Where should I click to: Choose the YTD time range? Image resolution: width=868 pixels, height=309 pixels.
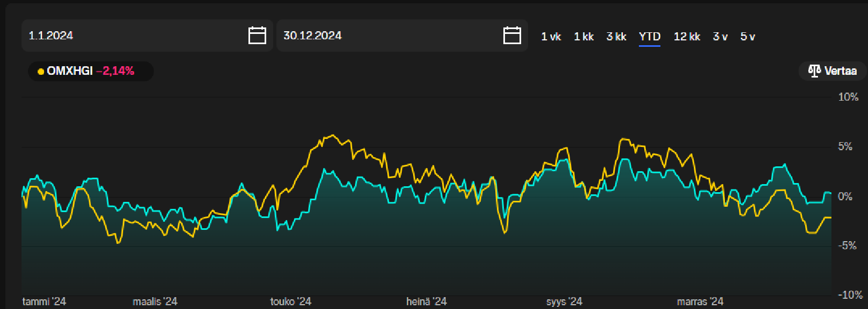pyautogui.click(x=650, y=37)
